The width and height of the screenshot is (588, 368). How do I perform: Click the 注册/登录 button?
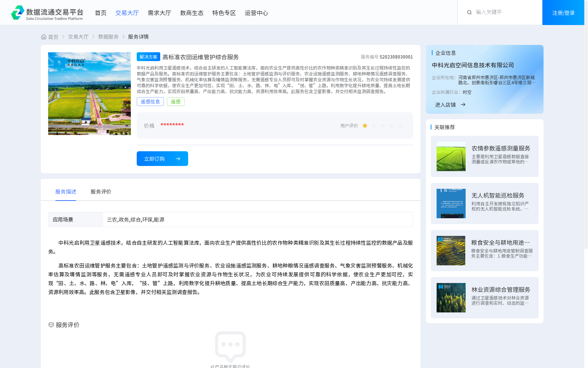tap(563, 13)
